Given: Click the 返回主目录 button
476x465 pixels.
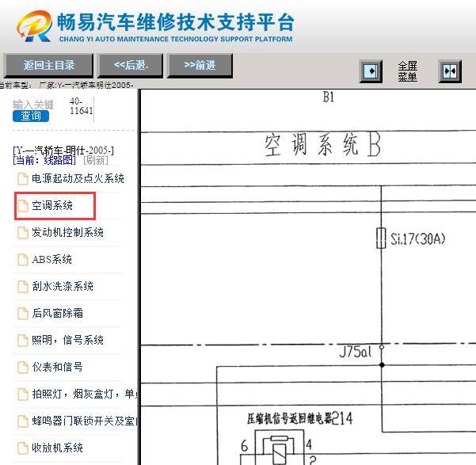Looking at the screenshot, I should (48, 65).
